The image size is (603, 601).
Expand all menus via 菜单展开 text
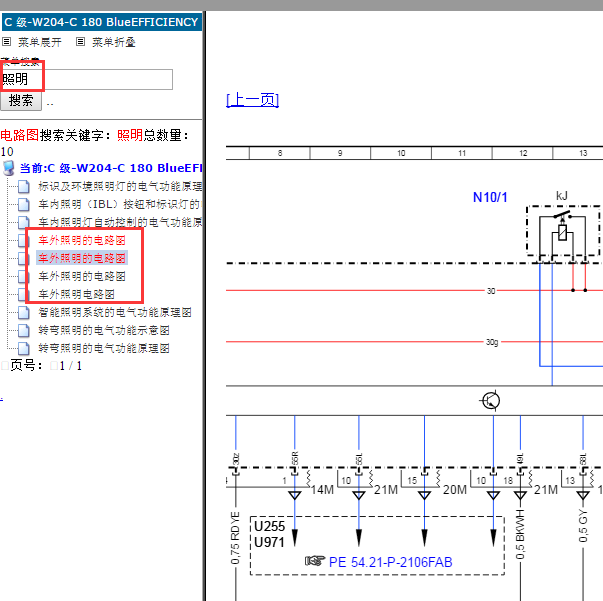(40, 42)
